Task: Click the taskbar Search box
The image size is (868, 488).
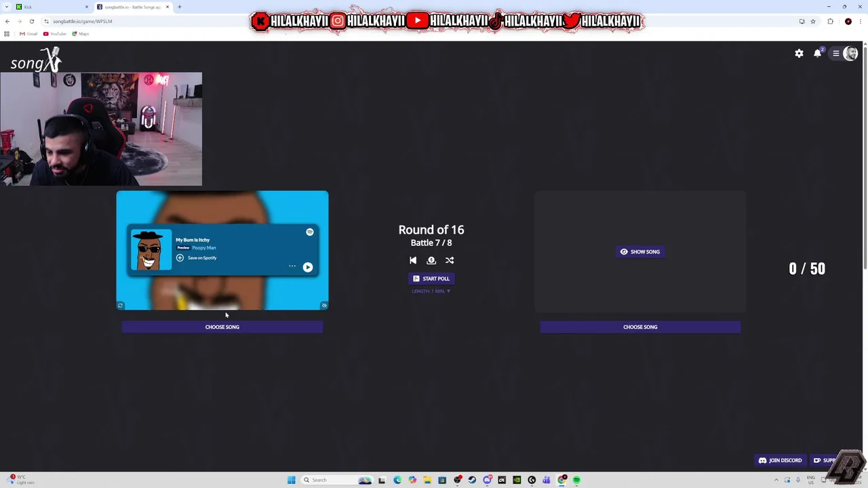Action: (337, 480)
